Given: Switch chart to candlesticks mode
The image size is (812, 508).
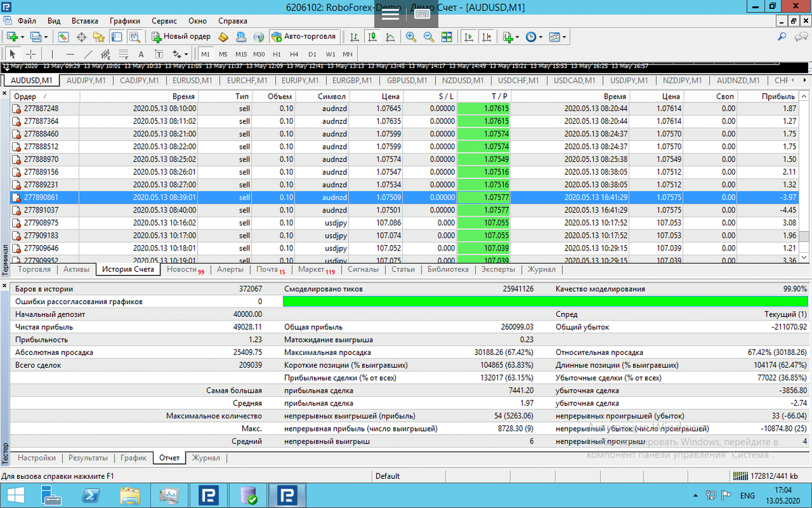Looking at the screenshot, I should 372,37.
